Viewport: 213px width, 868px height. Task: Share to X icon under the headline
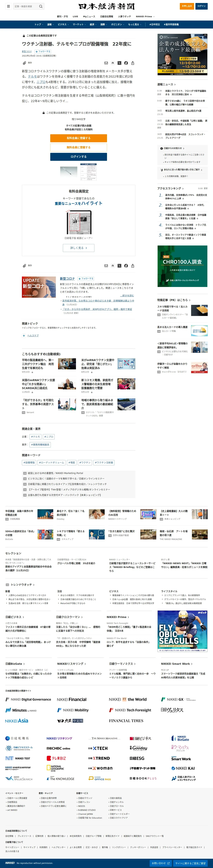119,63
